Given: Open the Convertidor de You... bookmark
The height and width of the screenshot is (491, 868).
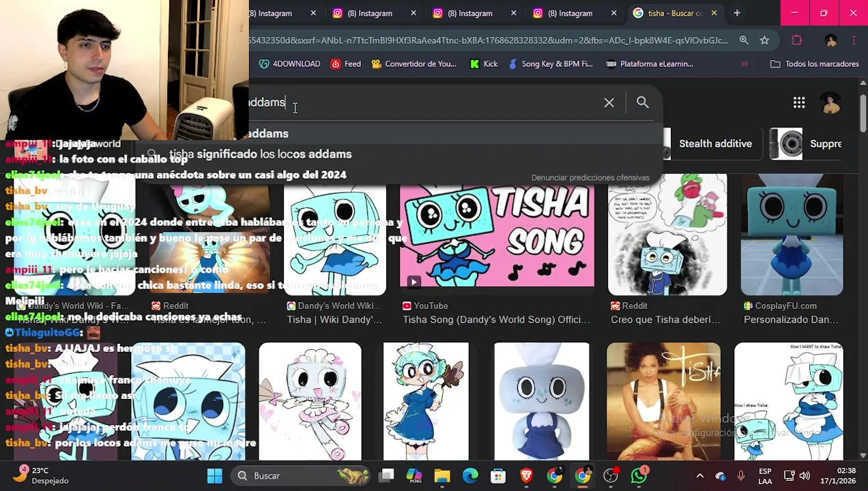Looking at the screenshot, I should [414, 63].
